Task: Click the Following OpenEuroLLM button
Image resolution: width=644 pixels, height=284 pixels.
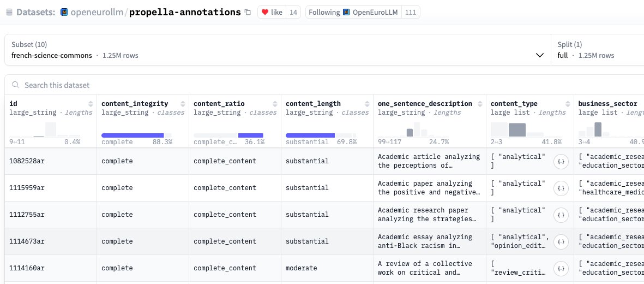Action: 353,13
